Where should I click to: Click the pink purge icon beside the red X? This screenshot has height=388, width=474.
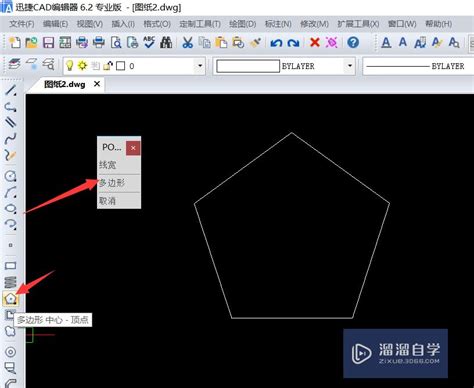point(332,42)
